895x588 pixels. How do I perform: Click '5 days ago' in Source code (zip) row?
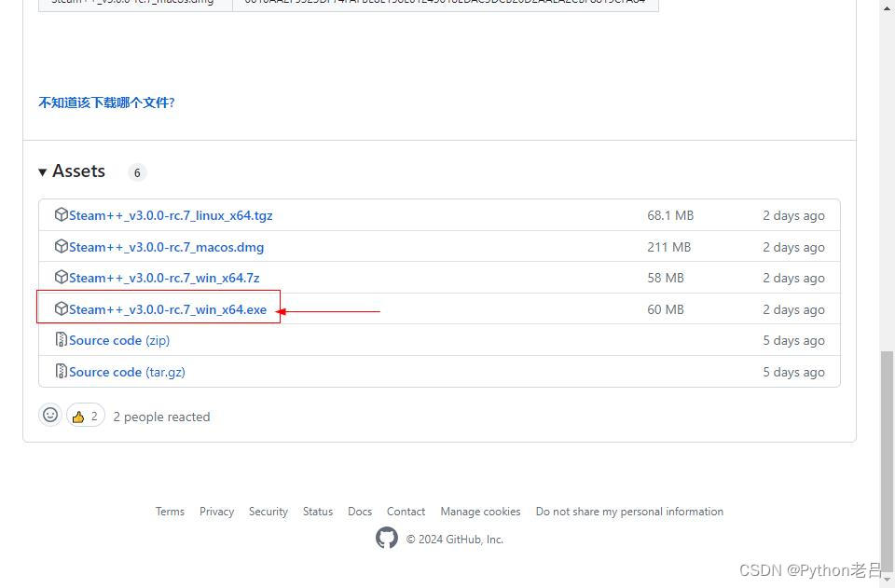click(x=794, y=341)
